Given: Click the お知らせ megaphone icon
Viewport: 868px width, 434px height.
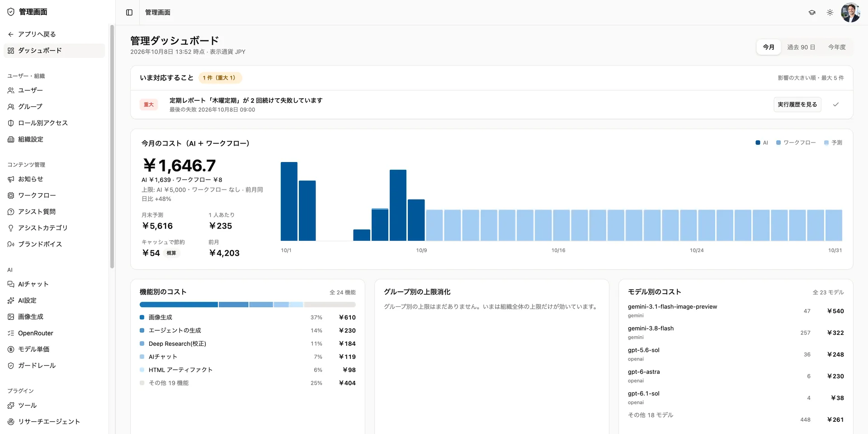Looking at the screenshot, I should coord(11,179).
